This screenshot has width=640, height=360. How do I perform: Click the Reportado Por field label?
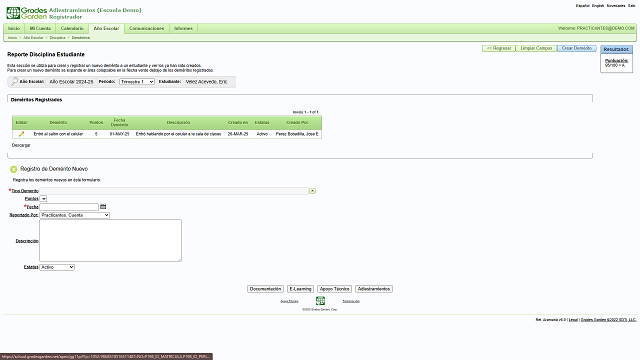coord(24,215)
